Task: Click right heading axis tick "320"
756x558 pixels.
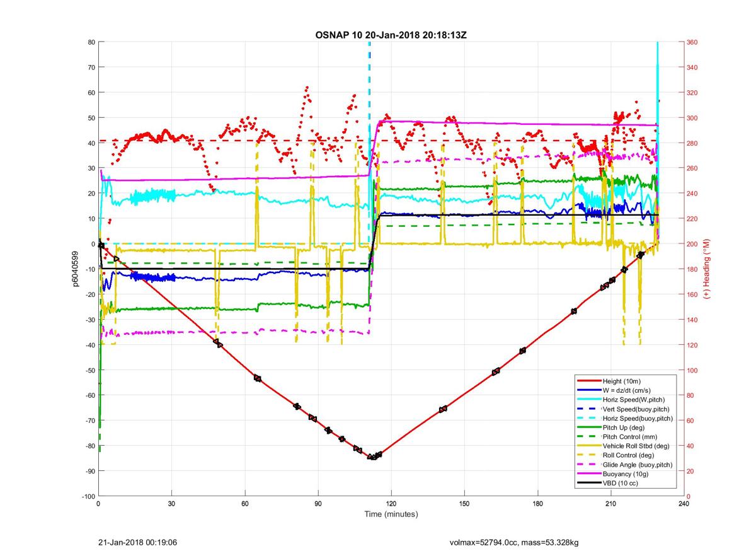Action: tap(693, 93)
